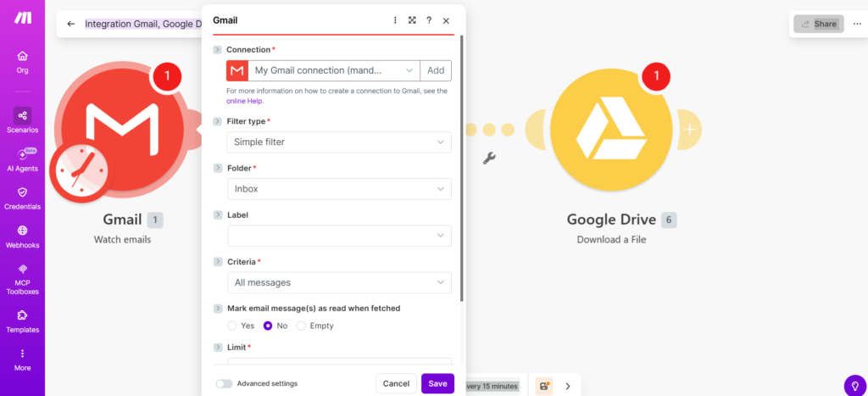Click the lightbulb help icon
Viewport: 868px width, 396px height.
(x=855, y=386)
